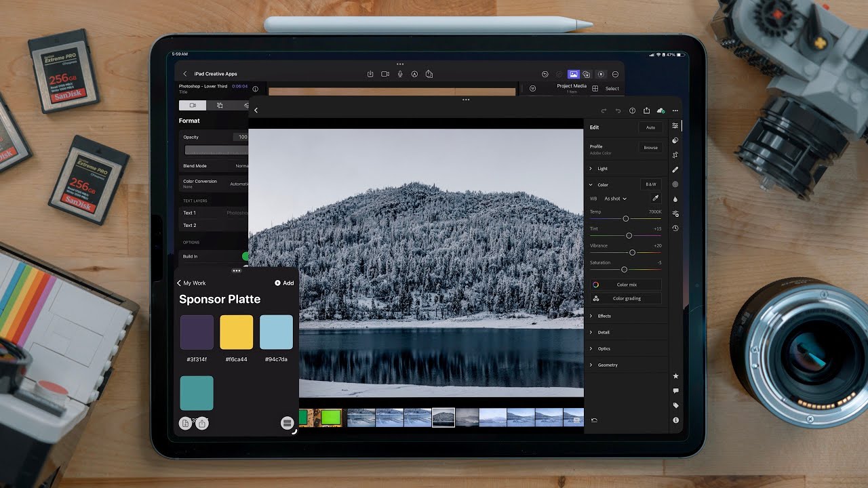Select the bright green thumbnail in the filmstrip
The height and width of the screenshot is (488, 868).
[x=330, y=418]
